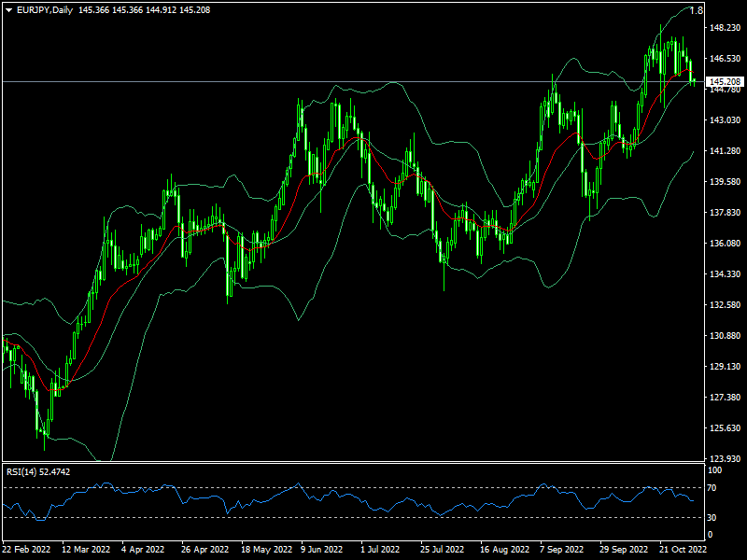Image resolution: width=747 pixels, height=560 pixels.
Task: Click the 137.830 price axis label
Action: (x=726, y=213)
